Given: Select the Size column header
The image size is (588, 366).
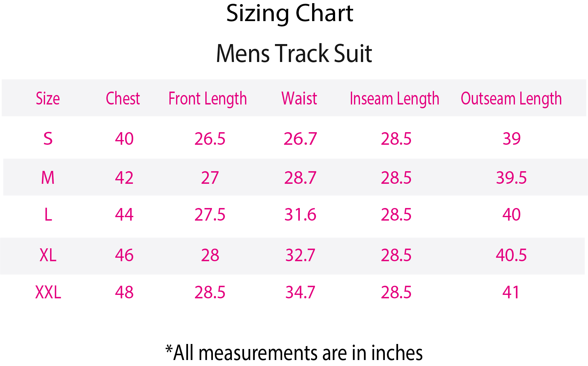Looking at the screenshot, I should [x=48, y=99].
